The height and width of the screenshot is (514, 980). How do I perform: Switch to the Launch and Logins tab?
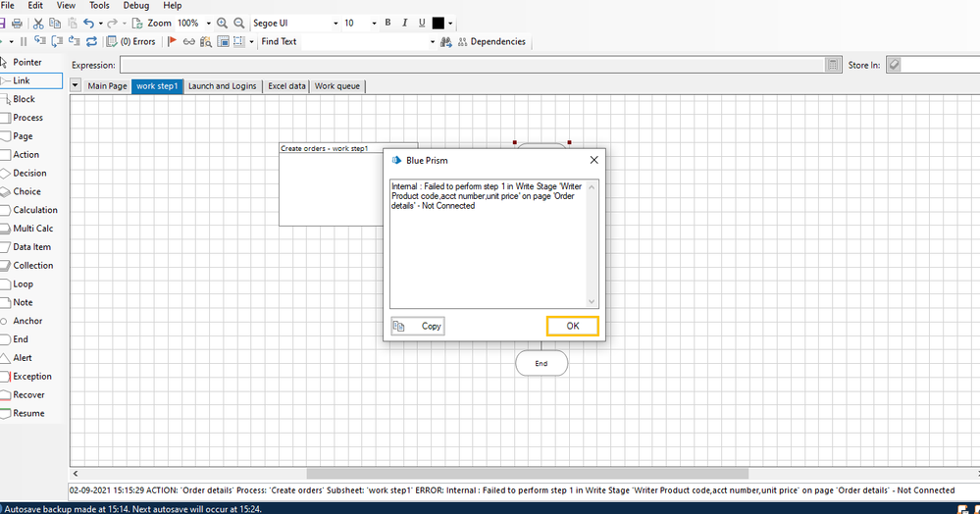click(x=223, y=86)
